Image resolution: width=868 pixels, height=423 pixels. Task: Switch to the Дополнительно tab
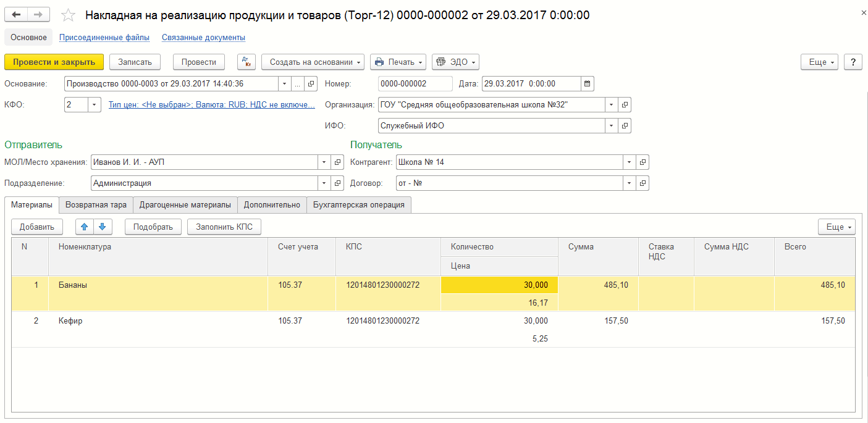(x=272, y=204)
